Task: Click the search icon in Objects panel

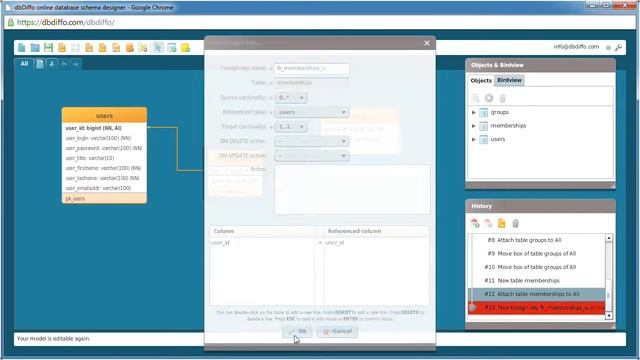Action: tap(476, 98)
